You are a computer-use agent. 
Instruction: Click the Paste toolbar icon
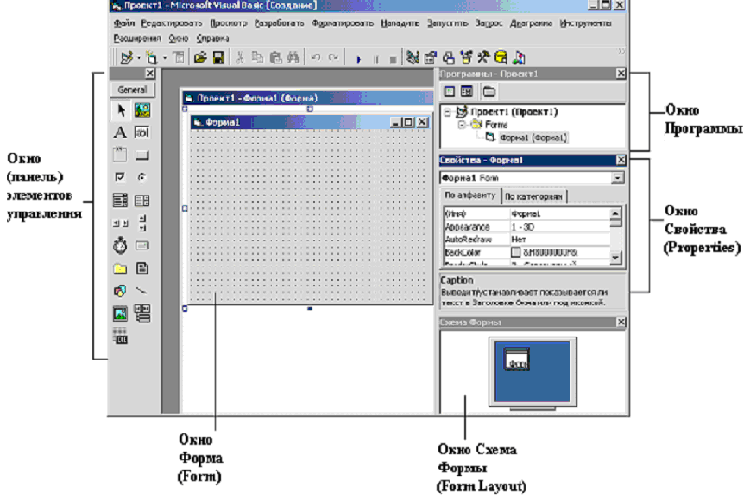point(276,58)
